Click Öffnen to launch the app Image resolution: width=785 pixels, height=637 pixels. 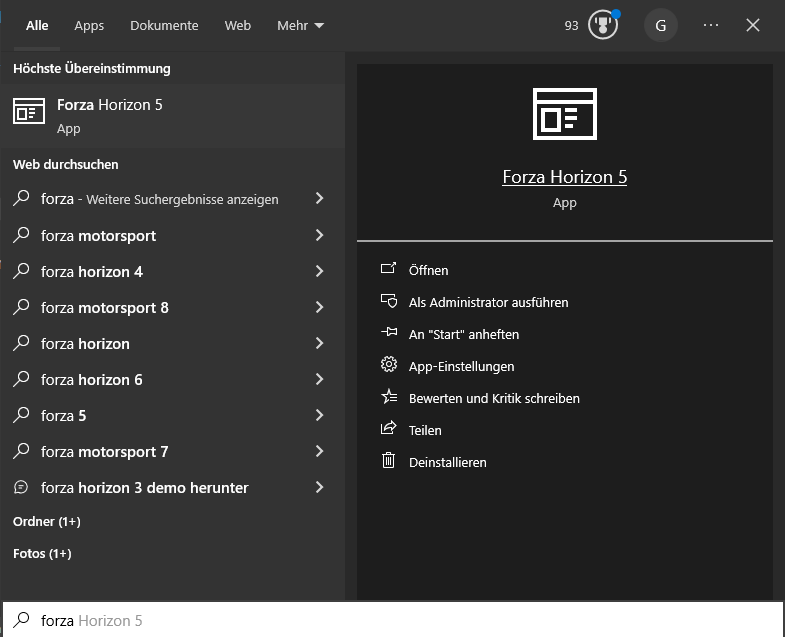click(x=429, y=270)
